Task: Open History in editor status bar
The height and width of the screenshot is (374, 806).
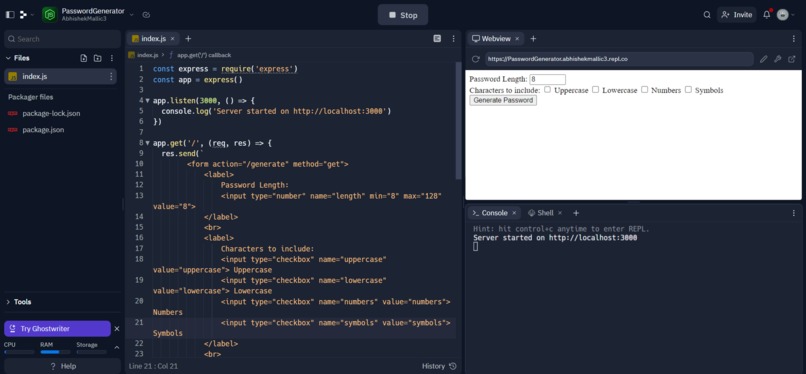Action: tap(439, 366)
